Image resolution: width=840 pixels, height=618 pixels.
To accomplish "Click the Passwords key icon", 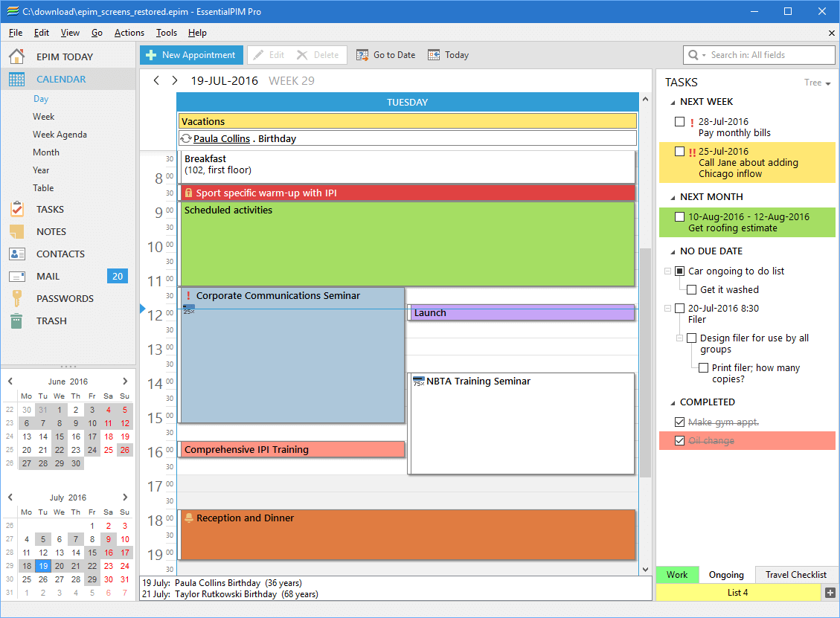I will [x=17, y=298].
